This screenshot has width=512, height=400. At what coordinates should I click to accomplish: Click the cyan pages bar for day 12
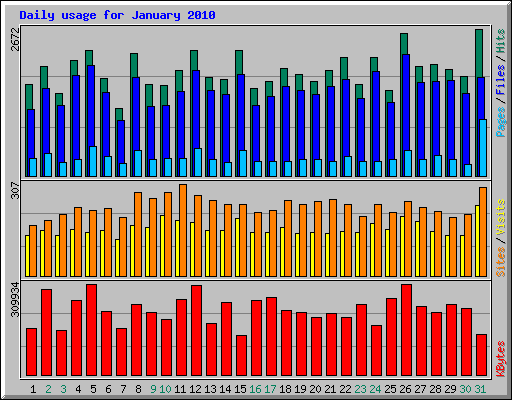(198, 163)
